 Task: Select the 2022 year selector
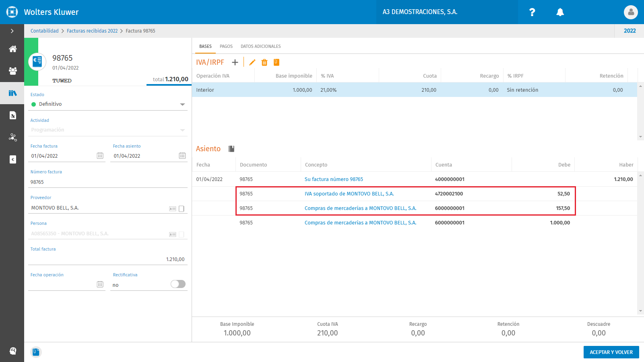[630, 31]
